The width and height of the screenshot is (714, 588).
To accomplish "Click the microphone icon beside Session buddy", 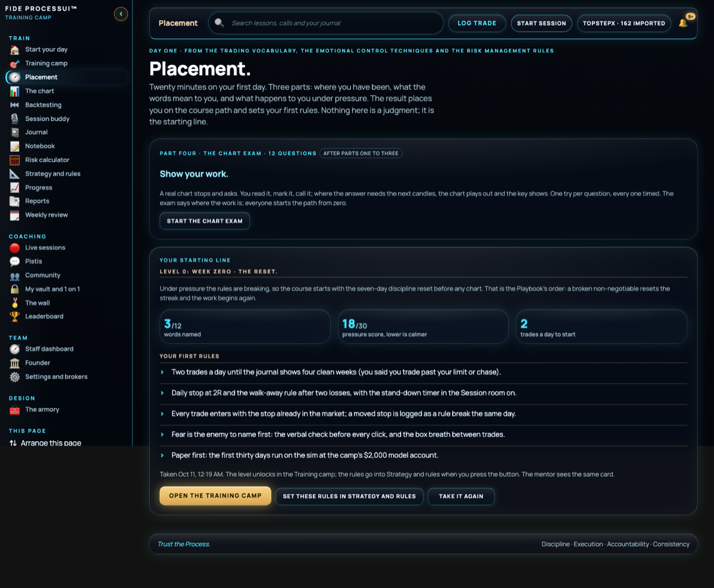I will pyautogui.click(x=15, y=118).
